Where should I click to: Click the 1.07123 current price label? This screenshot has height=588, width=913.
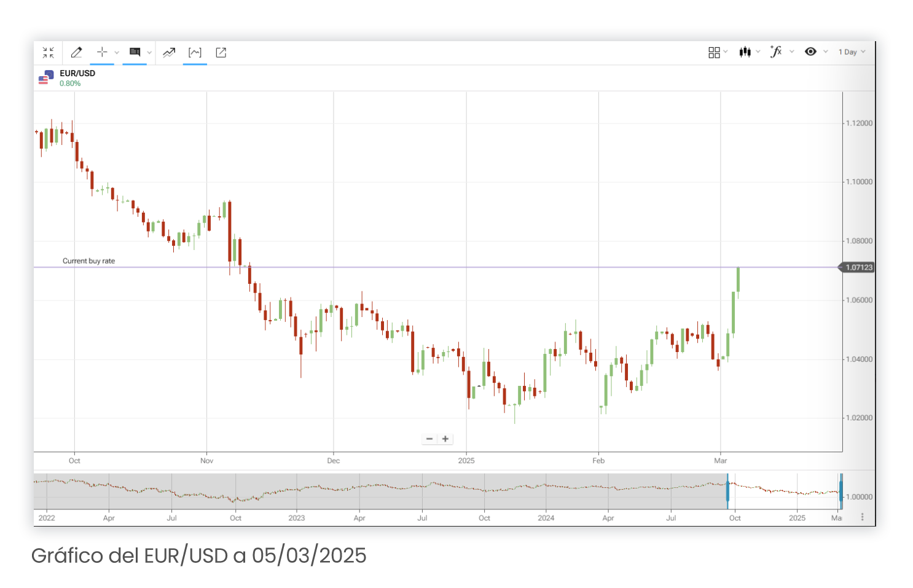pos(856,267)
